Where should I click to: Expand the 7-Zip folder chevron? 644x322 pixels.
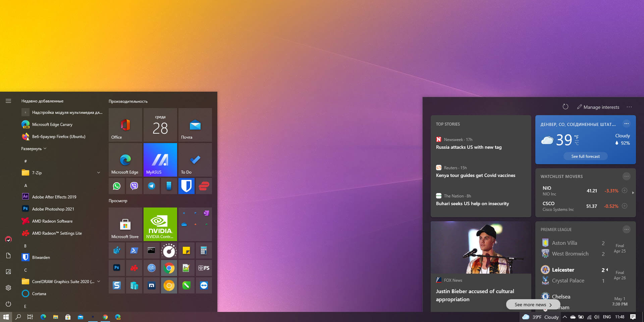[99, 173]
